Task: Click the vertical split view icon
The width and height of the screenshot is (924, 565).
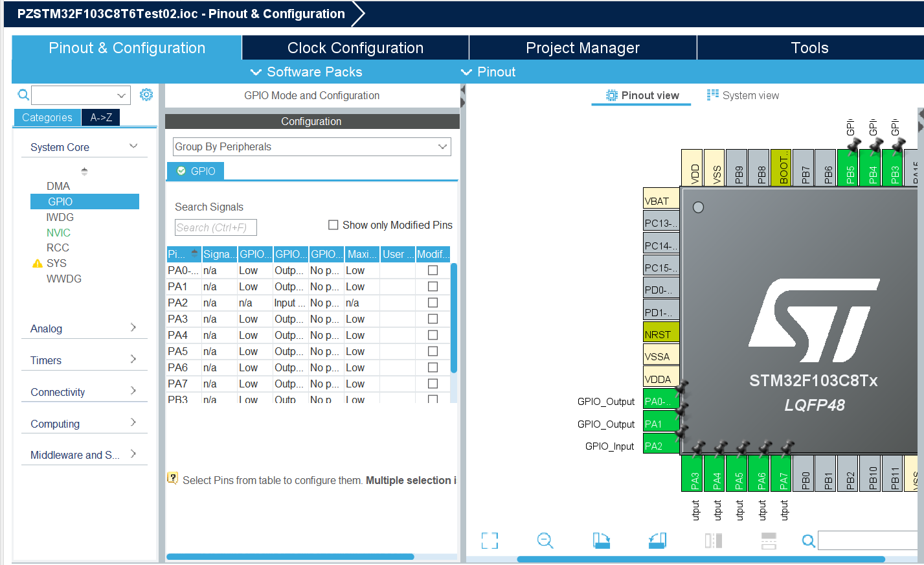Action: tap(714, 540)
